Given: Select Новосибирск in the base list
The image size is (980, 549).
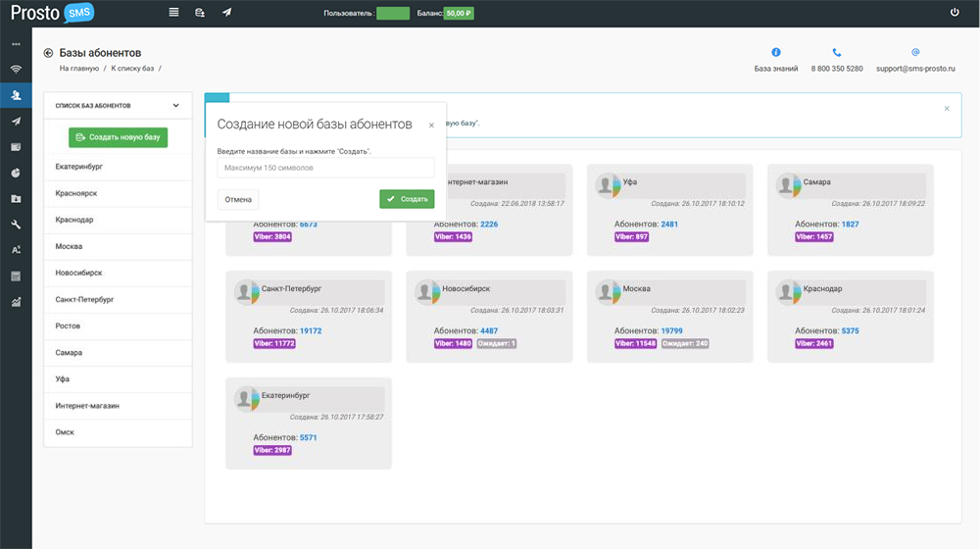Looking at the screenshot, I should coord(79,273).
